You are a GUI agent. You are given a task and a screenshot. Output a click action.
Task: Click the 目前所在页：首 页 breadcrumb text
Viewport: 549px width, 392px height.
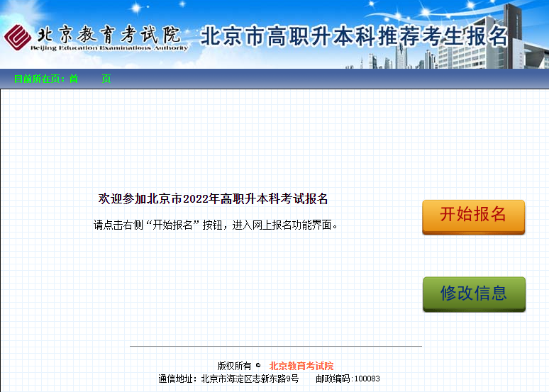[x=62, y=79]
